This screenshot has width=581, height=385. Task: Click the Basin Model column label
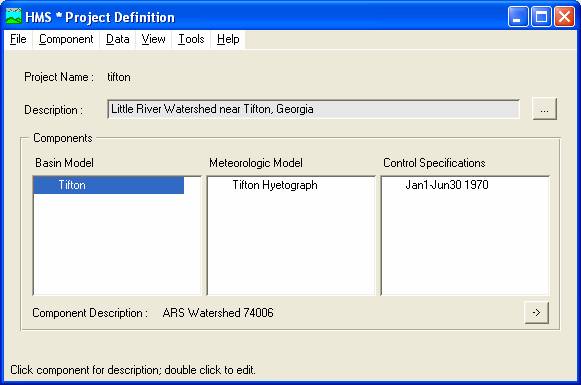64,163
